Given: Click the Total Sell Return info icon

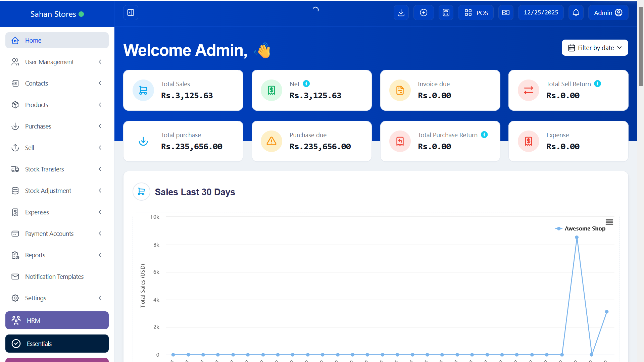Looking at the screenshot, I should tap(598, 84).
